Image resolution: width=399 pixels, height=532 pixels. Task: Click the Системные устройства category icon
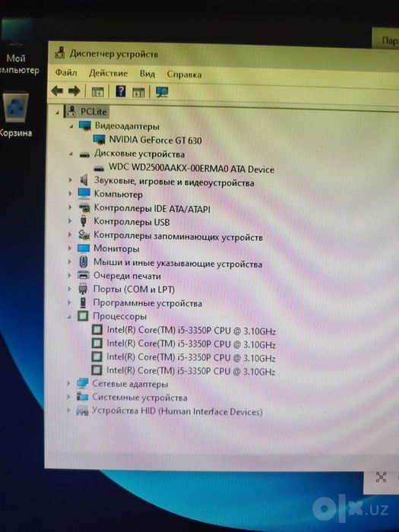pos(82,397)
